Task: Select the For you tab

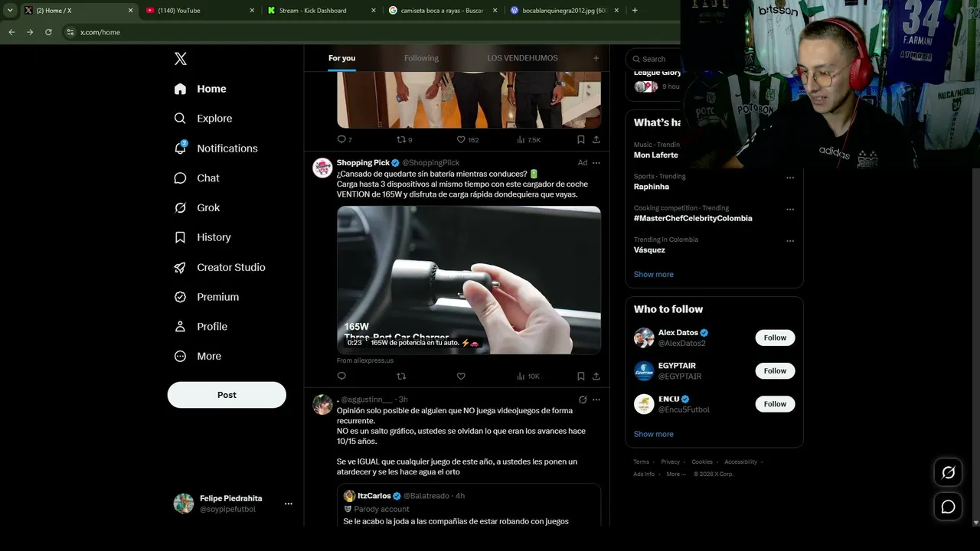Action: [x=341, y=58]
